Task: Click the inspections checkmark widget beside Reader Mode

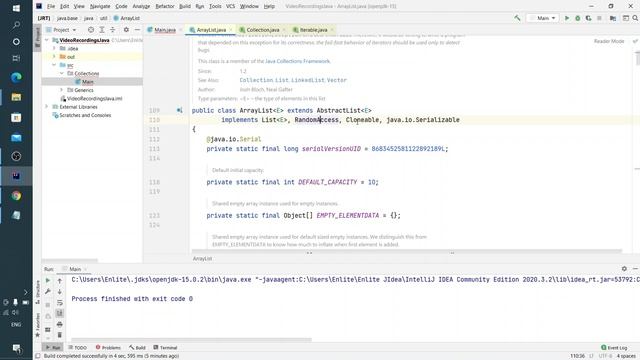Action: pos(635,41)
